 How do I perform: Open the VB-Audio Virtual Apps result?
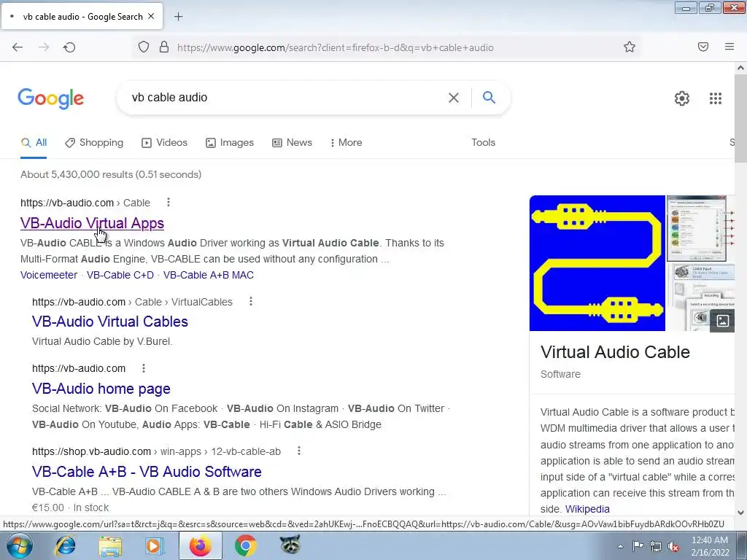tap(92, 223)
